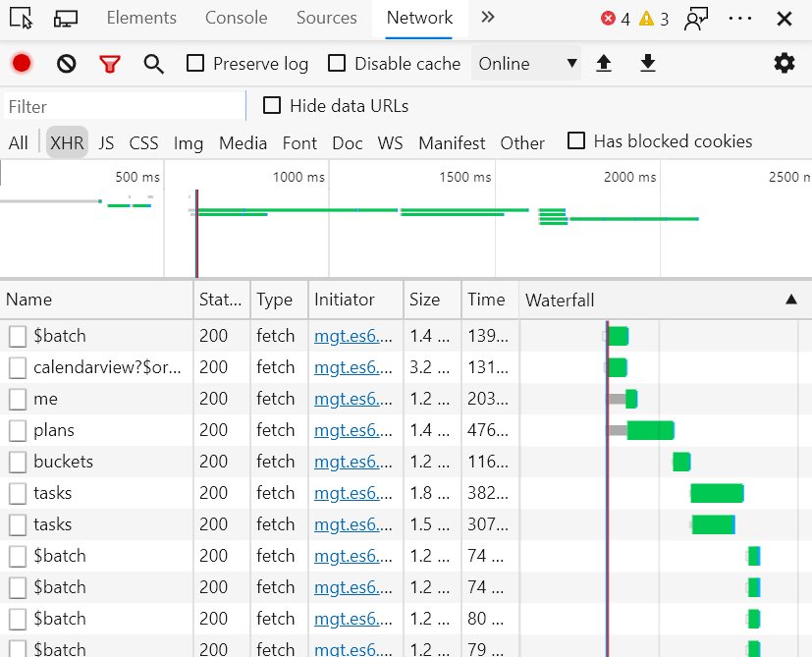Close the DevTools panel
The image size is (812, 657).
point(785,19)
